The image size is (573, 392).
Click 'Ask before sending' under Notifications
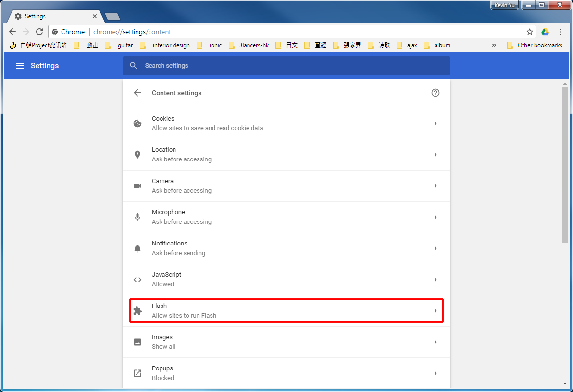pos(178,253)
